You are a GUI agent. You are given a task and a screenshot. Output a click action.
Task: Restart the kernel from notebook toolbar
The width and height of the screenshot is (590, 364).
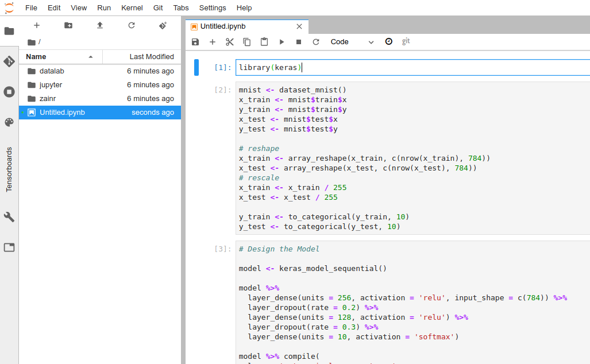316,42
